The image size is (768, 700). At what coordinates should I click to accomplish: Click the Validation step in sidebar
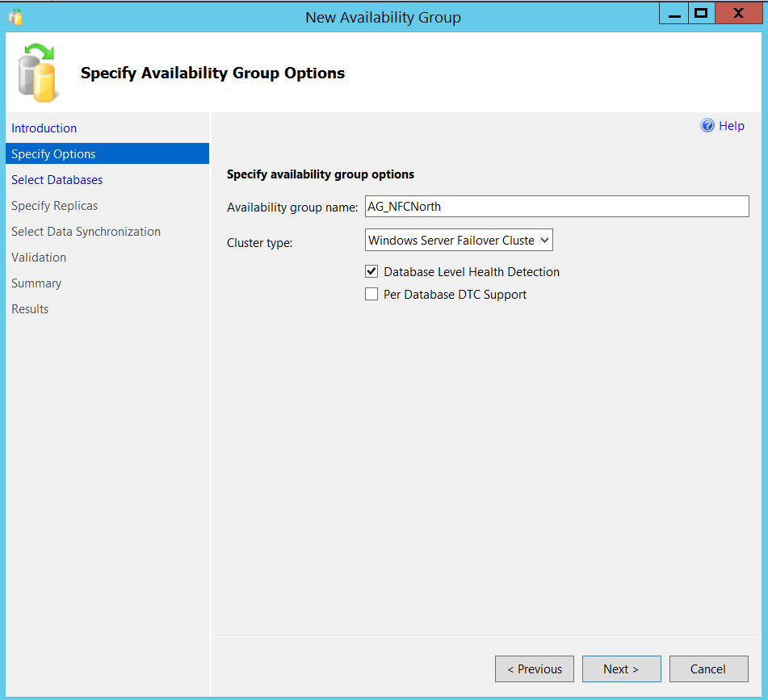click(x=39, y=258)
